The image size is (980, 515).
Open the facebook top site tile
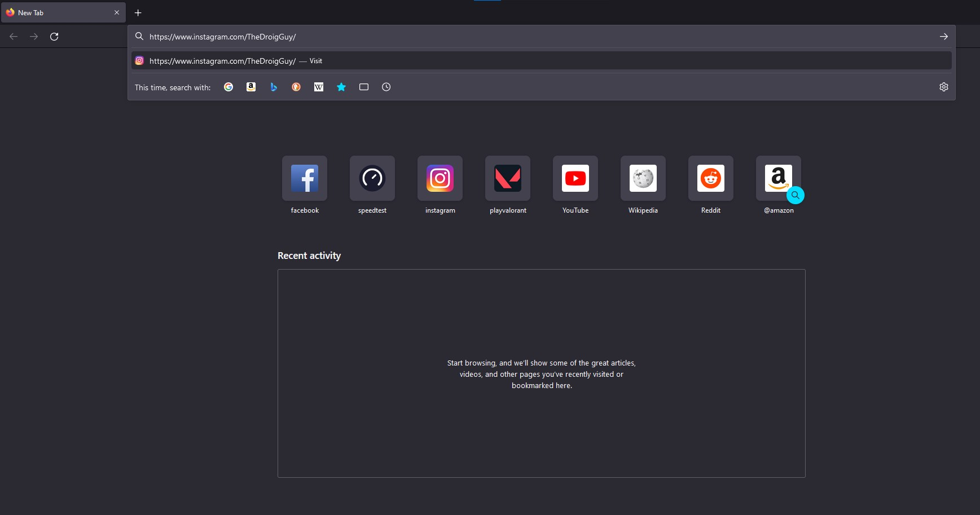pos(305,178)
